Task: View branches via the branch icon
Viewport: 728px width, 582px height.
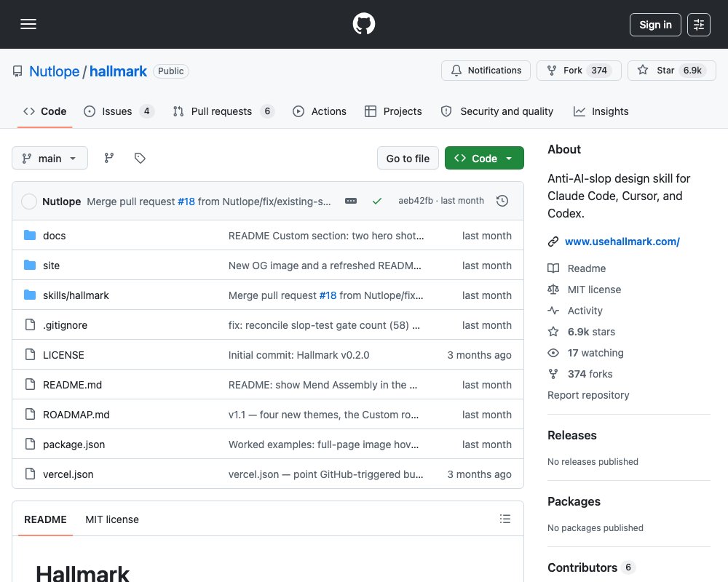Action: coord(109,159)
